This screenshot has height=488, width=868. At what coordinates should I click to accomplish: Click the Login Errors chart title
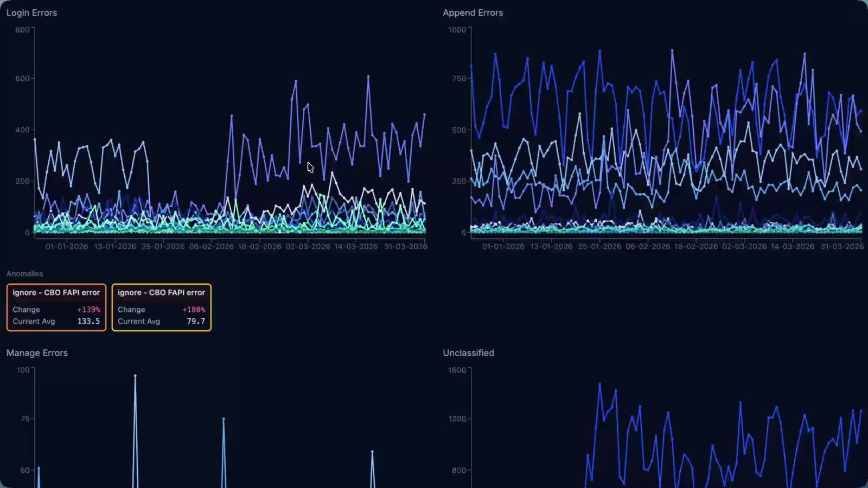[x=31, y=12]
